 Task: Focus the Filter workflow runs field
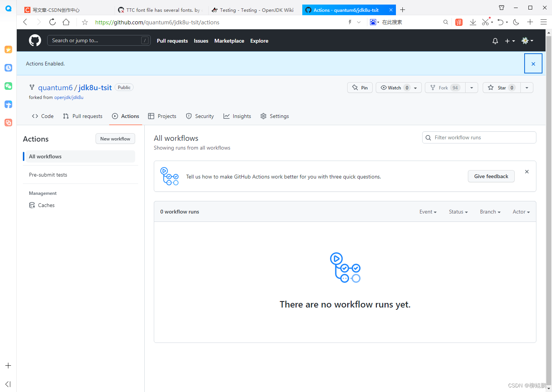click(479, 137)
